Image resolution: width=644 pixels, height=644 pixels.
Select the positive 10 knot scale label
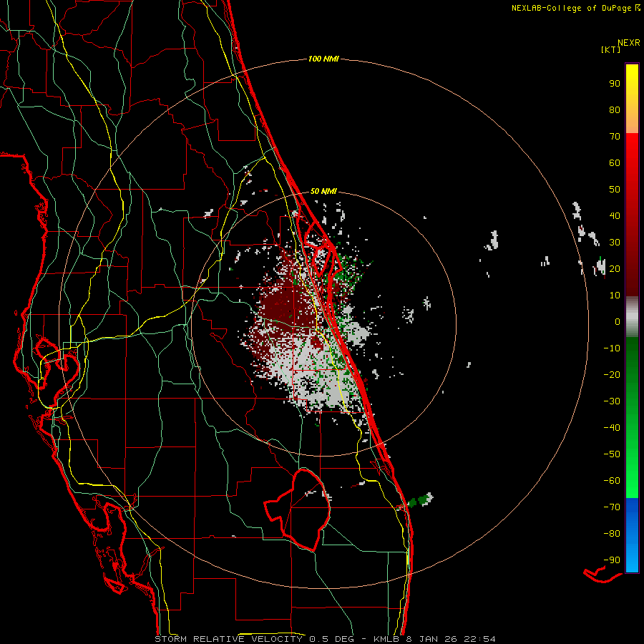pos(615,296)
